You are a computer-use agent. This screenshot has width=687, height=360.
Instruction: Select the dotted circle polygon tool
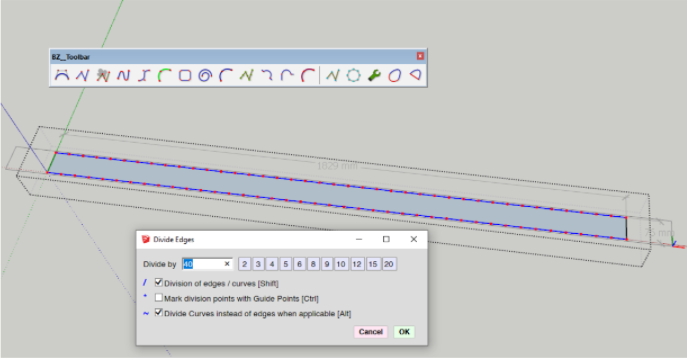point(353,75)
